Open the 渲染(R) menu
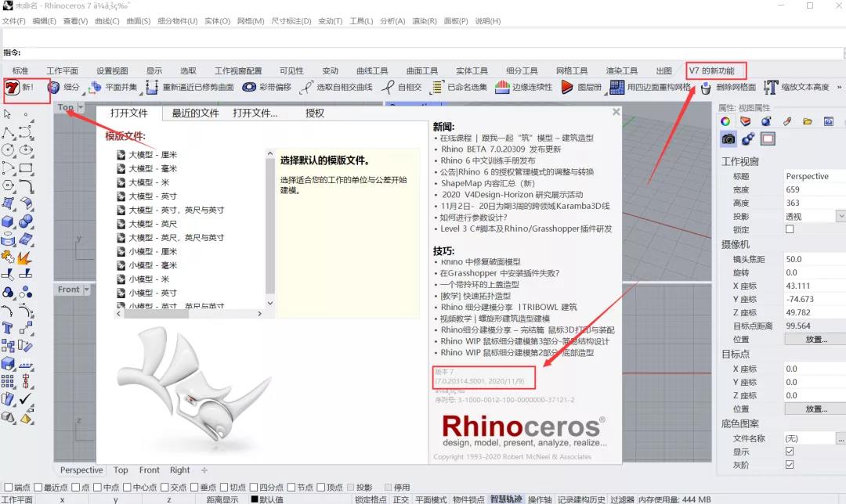 point(425,21)
